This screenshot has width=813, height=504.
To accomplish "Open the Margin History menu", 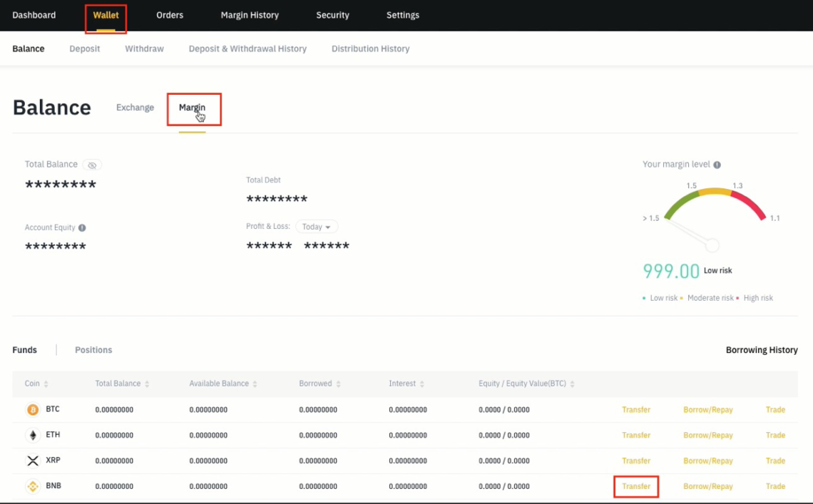I will point(250,15).
